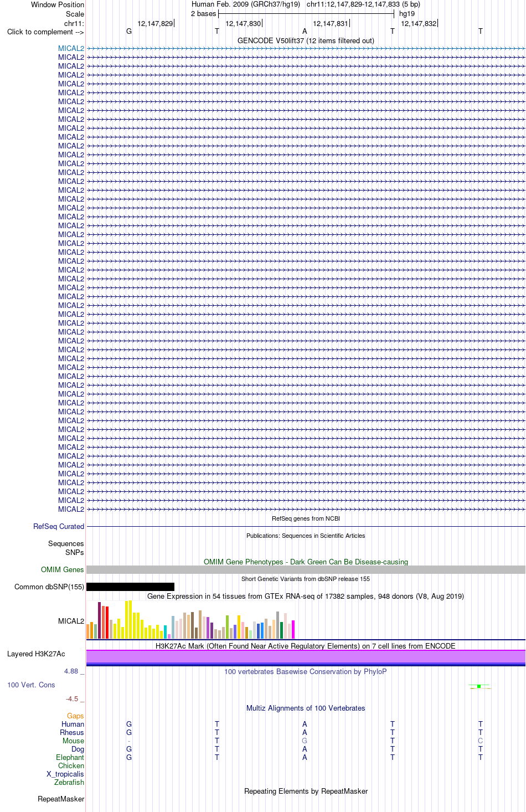The image size is (526, 812).
Task: Click position label 12,147,830 on ruler
Action: [x=243, y=23]
